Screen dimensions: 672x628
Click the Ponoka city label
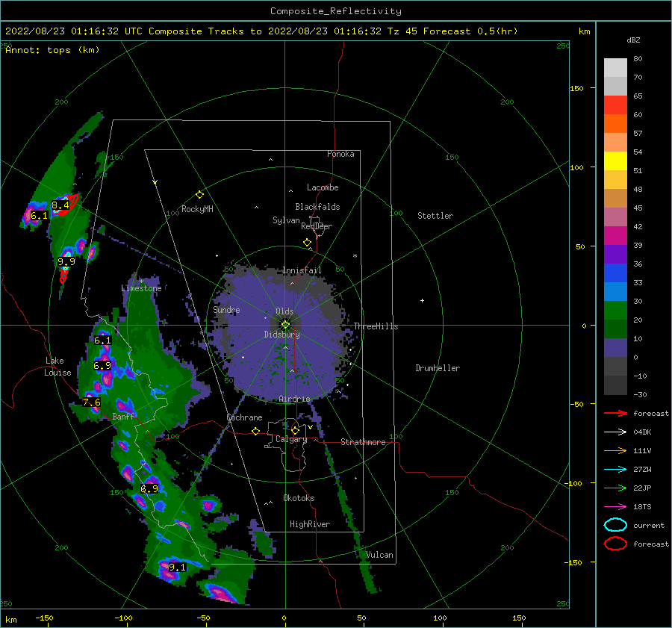click(340, 154)
